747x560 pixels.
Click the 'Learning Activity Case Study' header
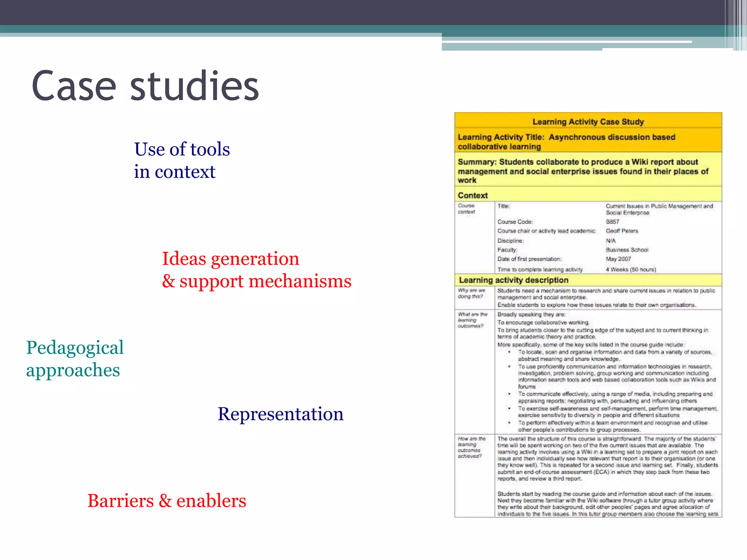point(588,122)
